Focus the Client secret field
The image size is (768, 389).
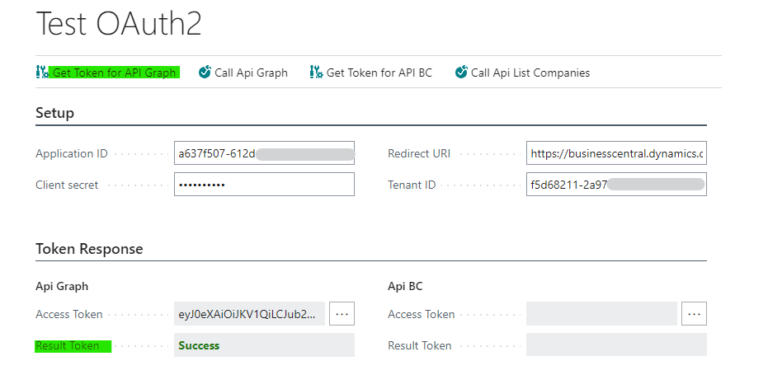(x=264, y=185)
